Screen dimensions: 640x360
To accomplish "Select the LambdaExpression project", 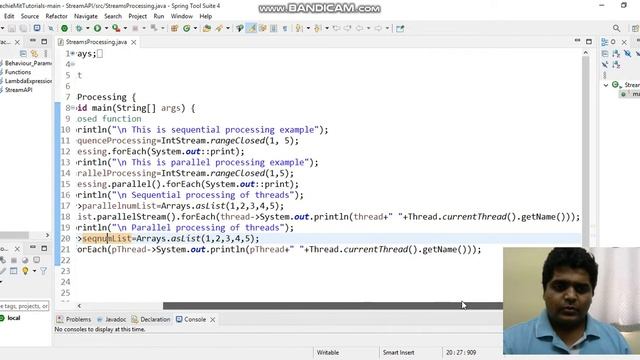I will pyautogui.click(x=26, y=81).
